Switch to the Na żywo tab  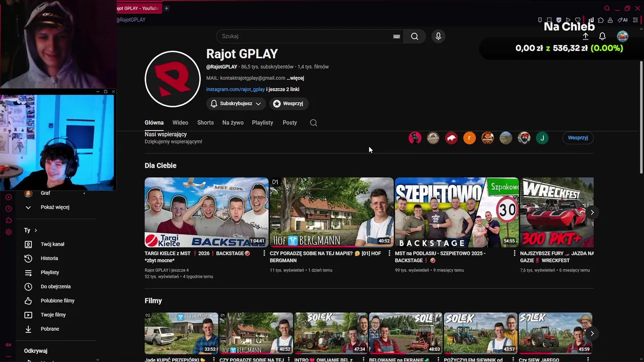tap(233, 123)
